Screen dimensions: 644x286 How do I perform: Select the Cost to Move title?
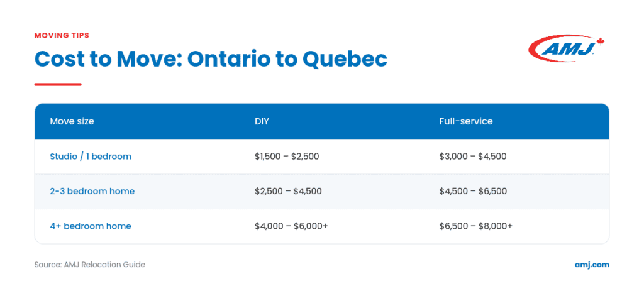coord(211,60)
